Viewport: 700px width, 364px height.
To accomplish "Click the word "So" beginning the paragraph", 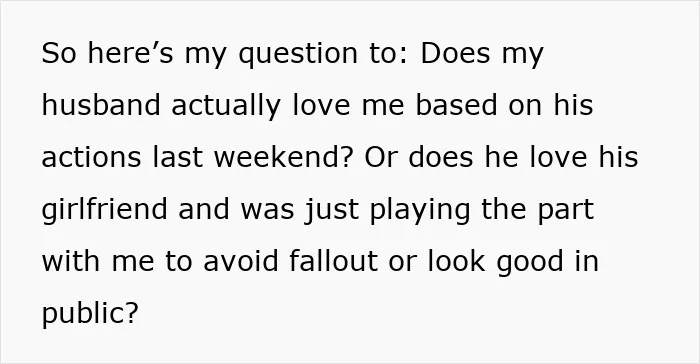I will pos(58,53).
